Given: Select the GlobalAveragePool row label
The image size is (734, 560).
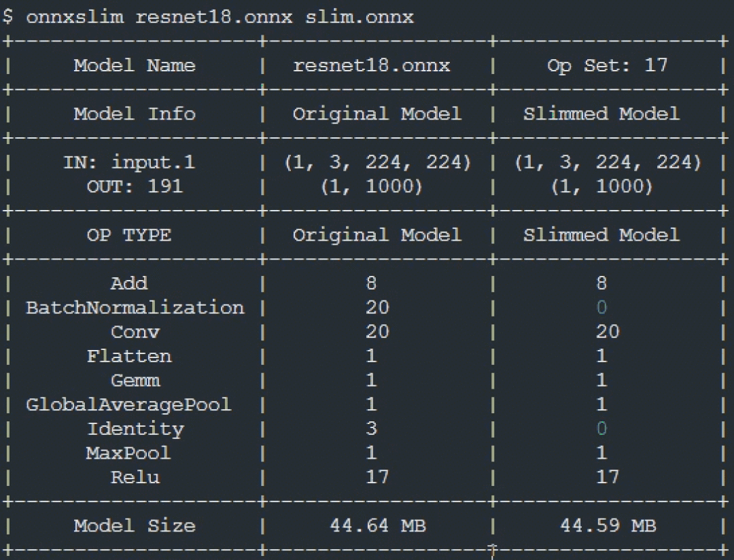Looking at the screenshot, I should (128, 404).
